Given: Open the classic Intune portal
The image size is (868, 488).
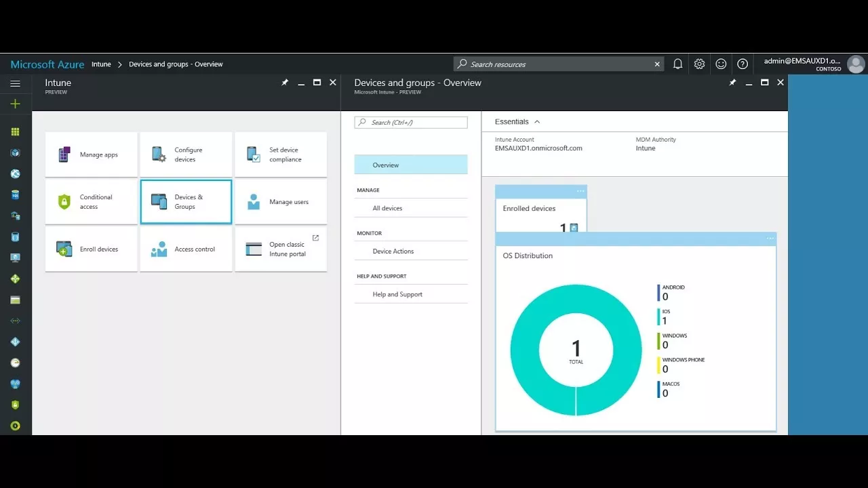Looking at the screenshot, I should pyautogui.click(x=281, y=249).
